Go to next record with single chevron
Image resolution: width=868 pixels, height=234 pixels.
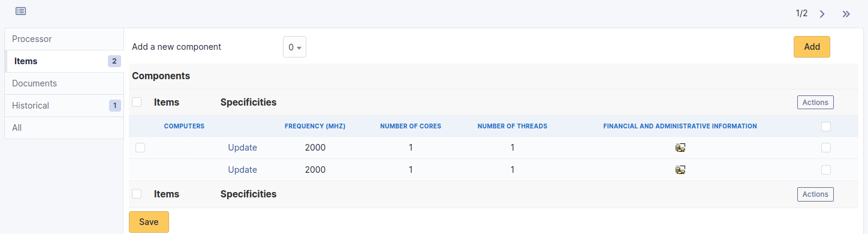pyautogui.click(x=822, y=14)
